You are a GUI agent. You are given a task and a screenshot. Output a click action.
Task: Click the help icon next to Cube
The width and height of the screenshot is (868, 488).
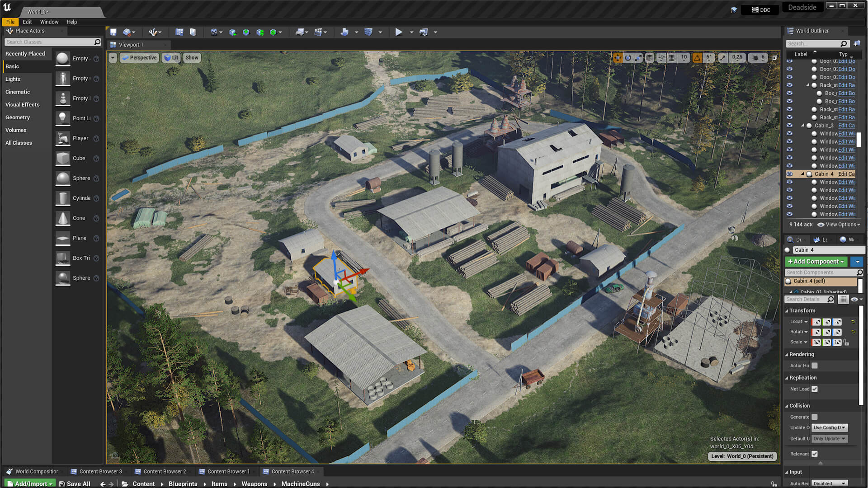pos(96,159)
